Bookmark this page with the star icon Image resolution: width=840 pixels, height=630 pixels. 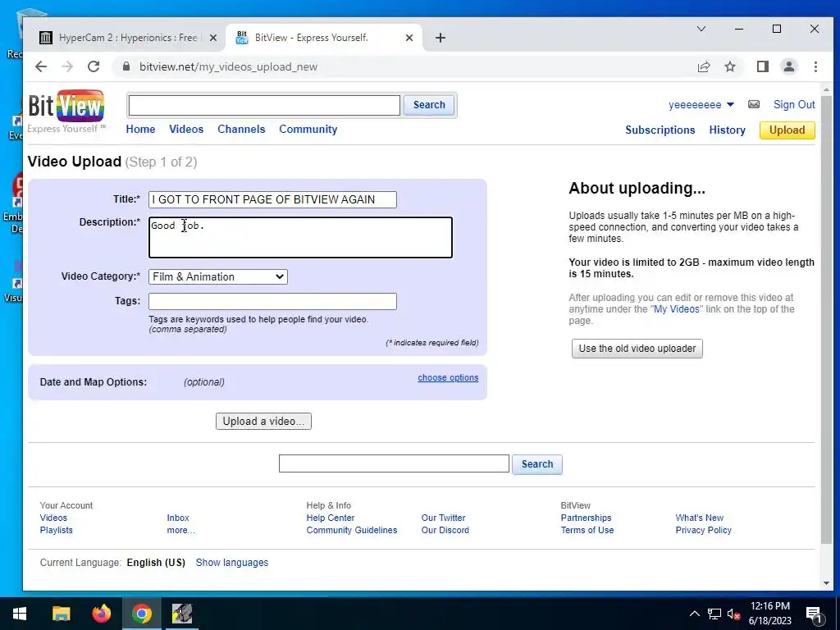click(729, 66)
